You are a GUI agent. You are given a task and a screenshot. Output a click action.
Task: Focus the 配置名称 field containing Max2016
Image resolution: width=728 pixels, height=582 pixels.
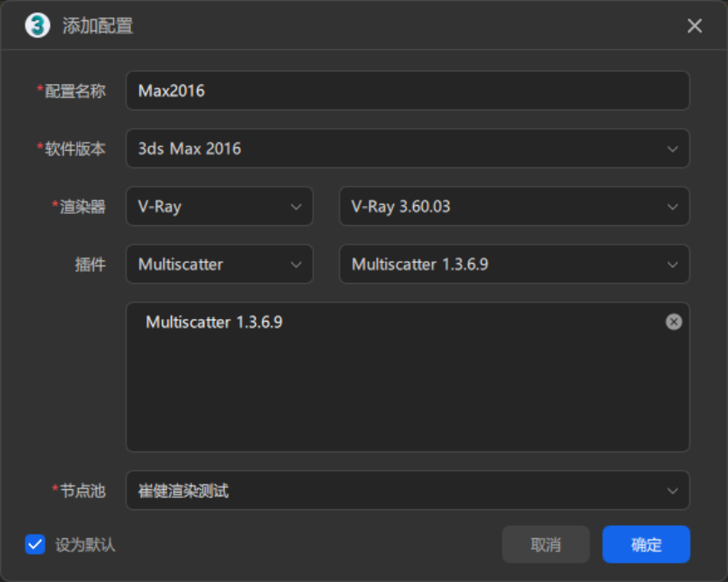click(407, 91)
